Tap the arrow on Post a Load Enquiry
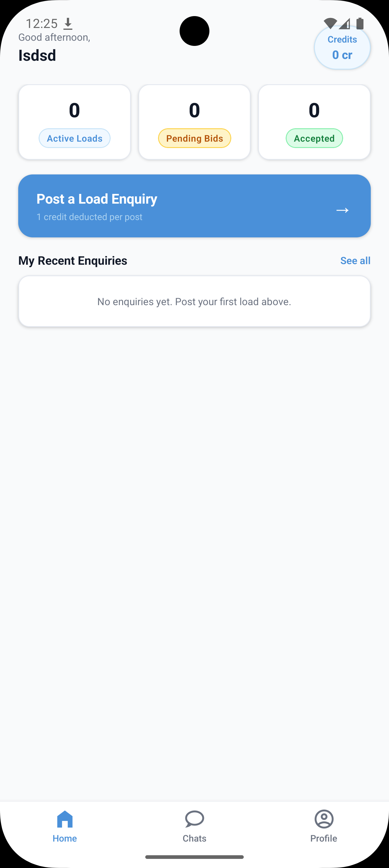The width and height of the screenshot is (389, 868). [342, 210]
